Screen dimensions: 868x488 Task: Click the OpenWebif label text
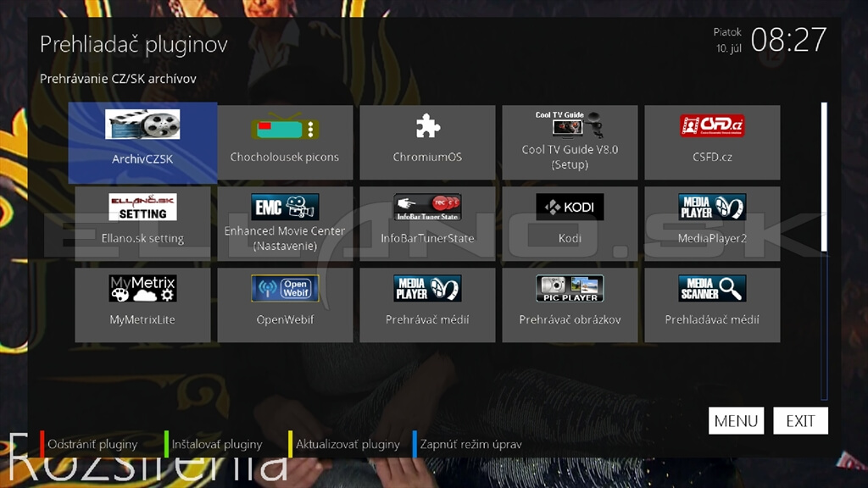(285, 319)
